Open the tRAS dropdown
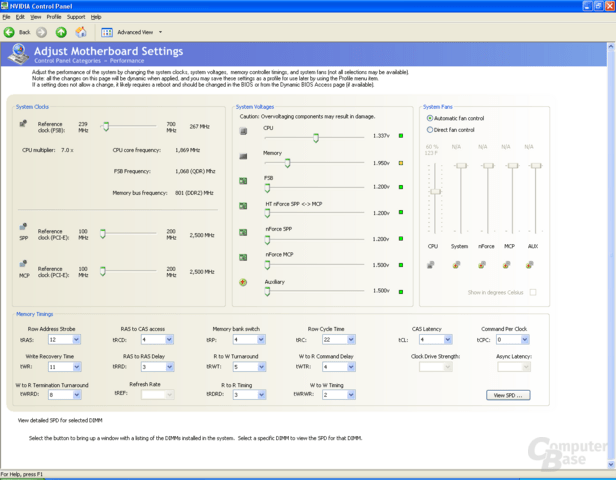Viewport: 616px width, 480px height. [77, 339]
